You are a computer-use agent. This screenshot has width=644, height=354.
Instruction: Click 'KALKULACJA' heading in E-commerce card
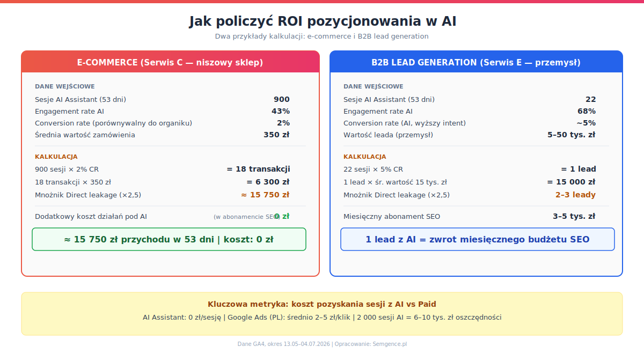[x=56, y=157]
